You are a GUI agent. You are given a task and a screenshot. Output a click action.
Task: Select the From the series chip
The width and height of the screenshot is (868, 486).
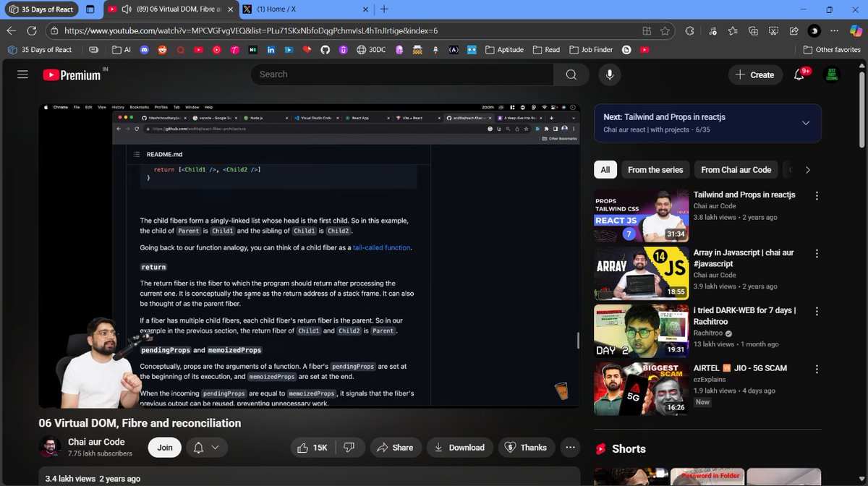655,170
